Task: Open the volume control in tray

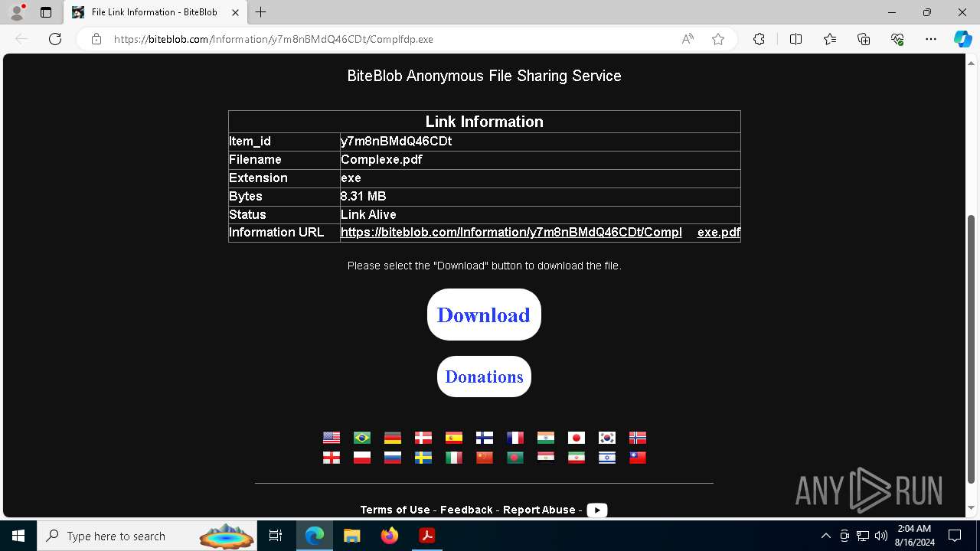Action: click(881, 536)
